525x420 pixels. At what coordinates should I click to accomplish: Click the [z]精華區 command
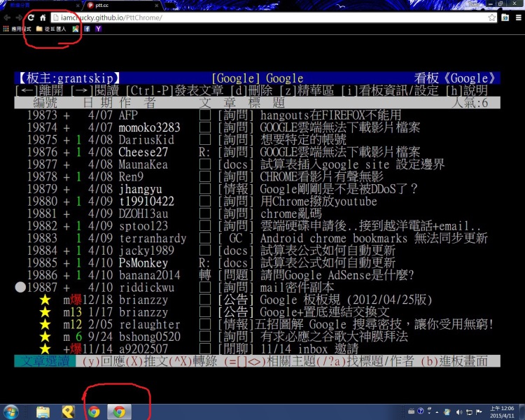click(307, 90)
